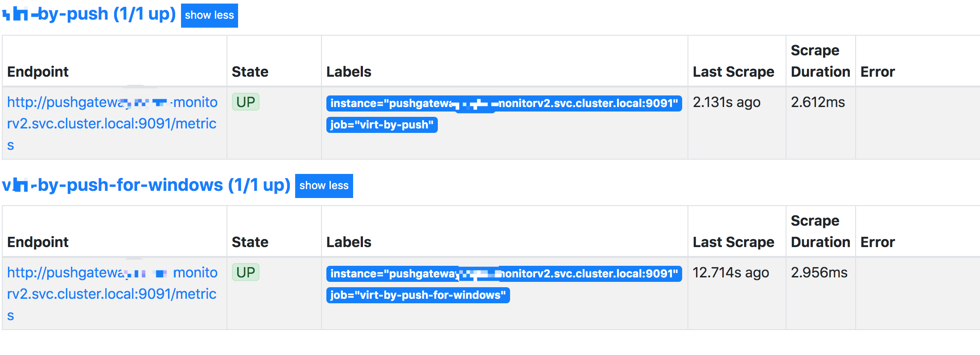Click the Error column header in first table
The width and height of the screenshot is (980, 355).
[x=877, y=71]
